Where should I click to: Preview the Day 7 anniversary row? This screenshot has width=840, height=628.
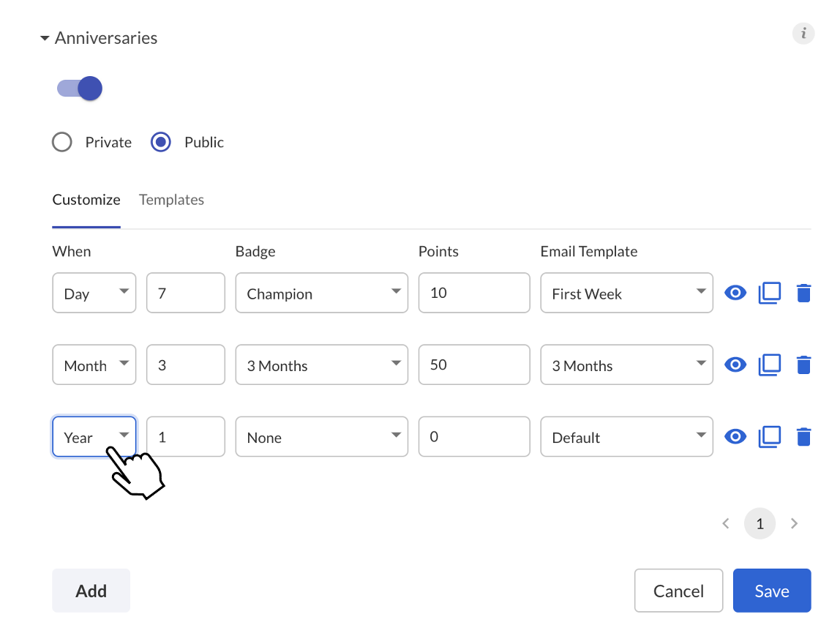(x=735, y=293)
